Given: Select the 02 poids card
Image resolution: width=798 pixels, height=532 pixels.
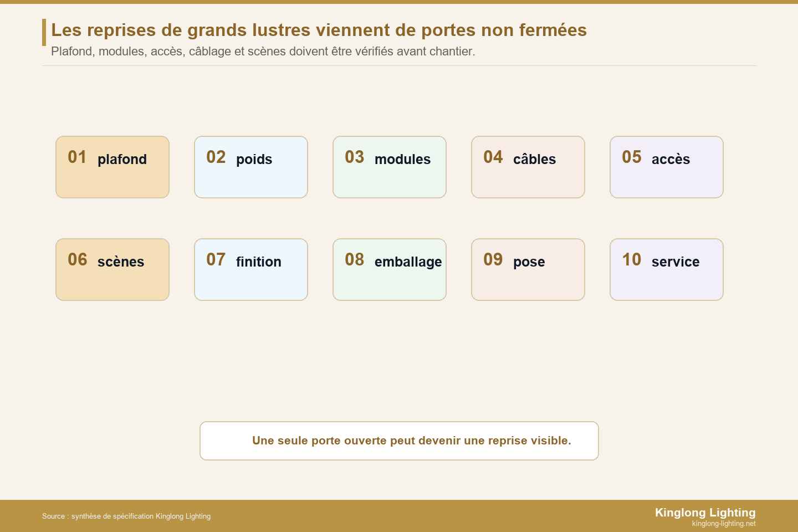Looking at the screenshot, I should pyautogui.click(x=251, y=167).
